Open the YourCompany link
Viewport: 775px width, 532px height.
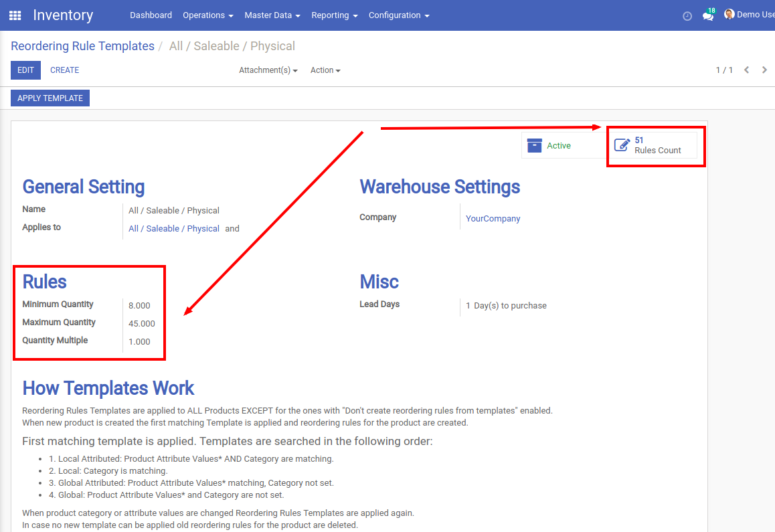coord(493,219)
